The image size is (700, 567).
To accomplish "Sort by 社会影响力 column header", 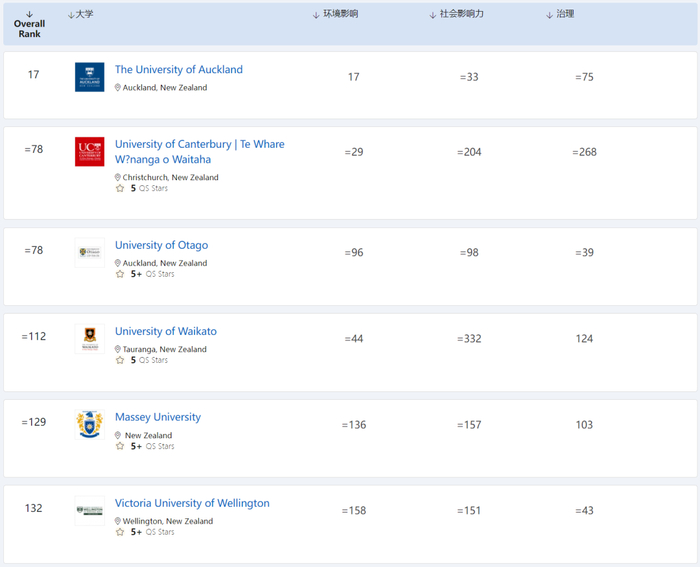I will (456, 15).
